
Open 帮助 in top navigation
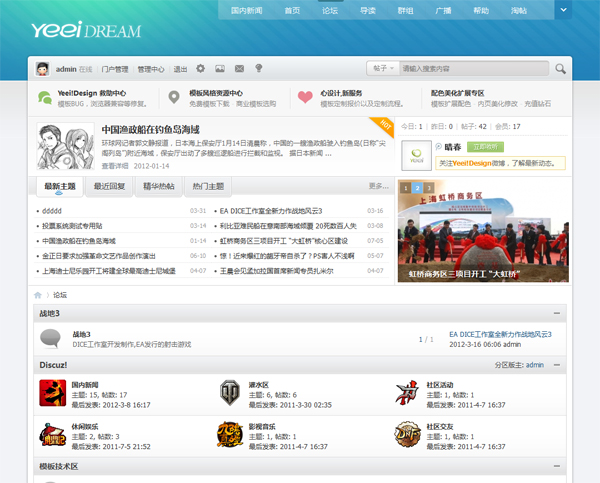[481, 11]
